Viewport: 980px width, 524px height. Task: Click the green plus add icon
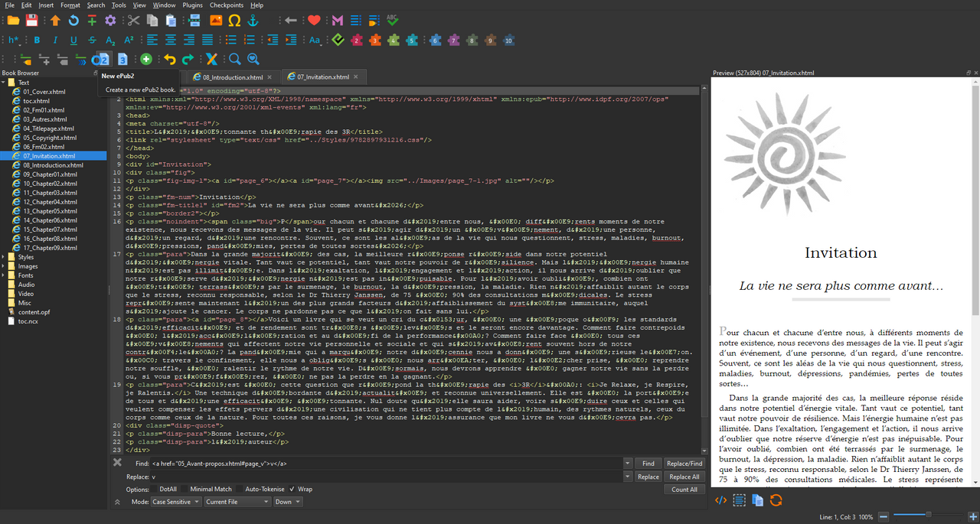(146, 59)
